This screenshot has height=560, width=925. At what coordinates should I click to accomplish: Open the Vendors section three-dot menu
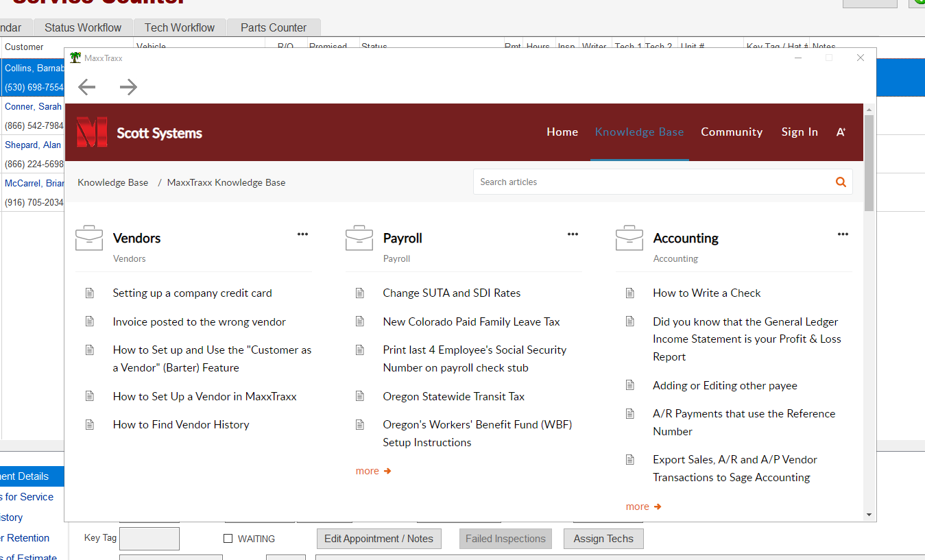302,234
